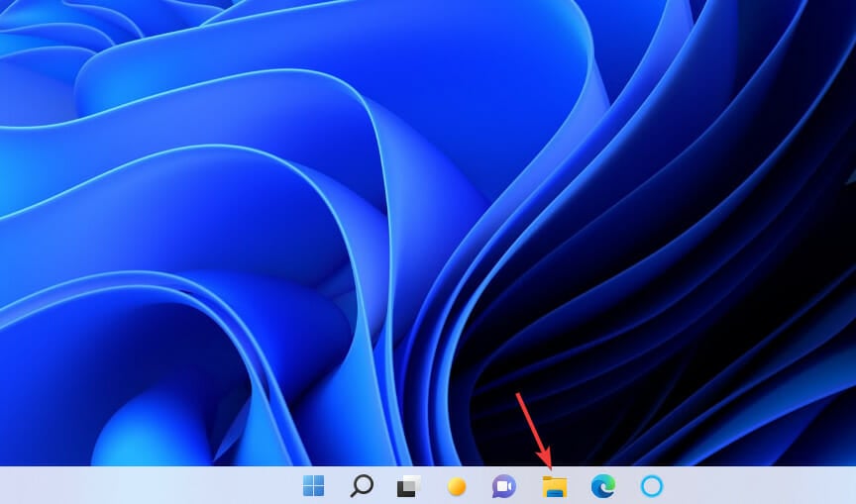Image resolution: width=856 pixels, height=504 pixels.
Task: Open Cortana circle icon
Action: click(x=652, y=485)
